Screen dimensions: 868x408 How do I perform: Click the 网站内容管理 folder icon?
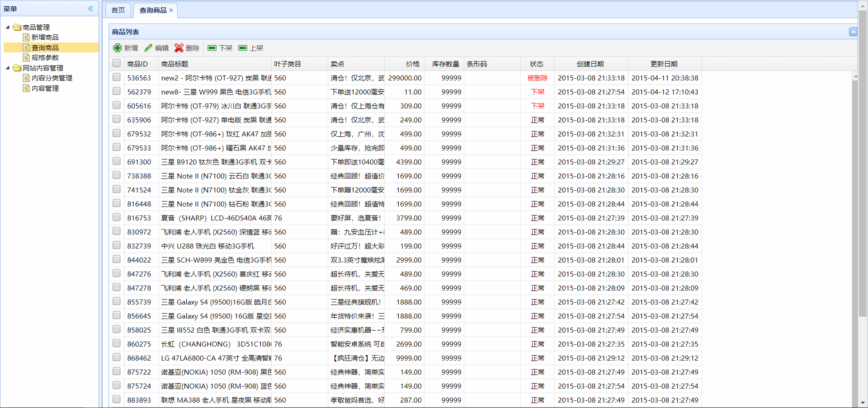(17, 68)
